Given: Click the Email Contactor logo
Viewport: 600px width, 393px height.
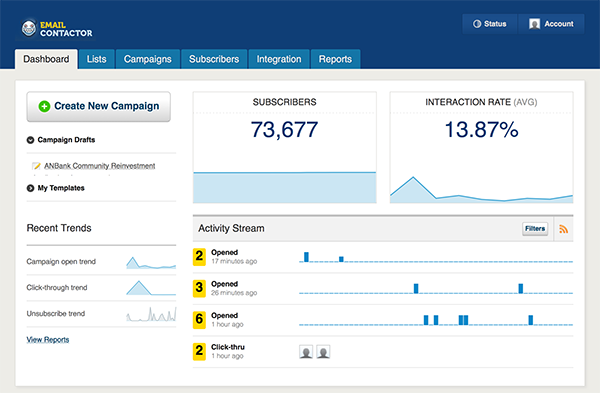Looking at the screenshot, I should [56, 29].
